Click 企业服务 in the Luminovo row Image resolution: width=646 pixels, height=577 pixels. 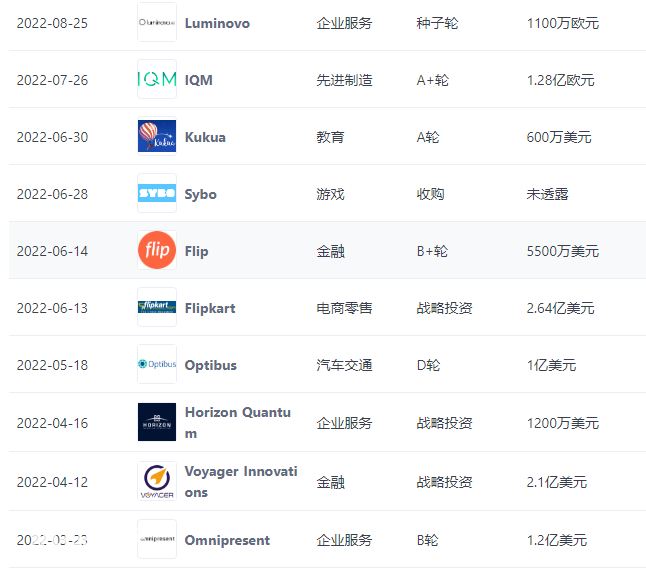[x=344, y=23]
